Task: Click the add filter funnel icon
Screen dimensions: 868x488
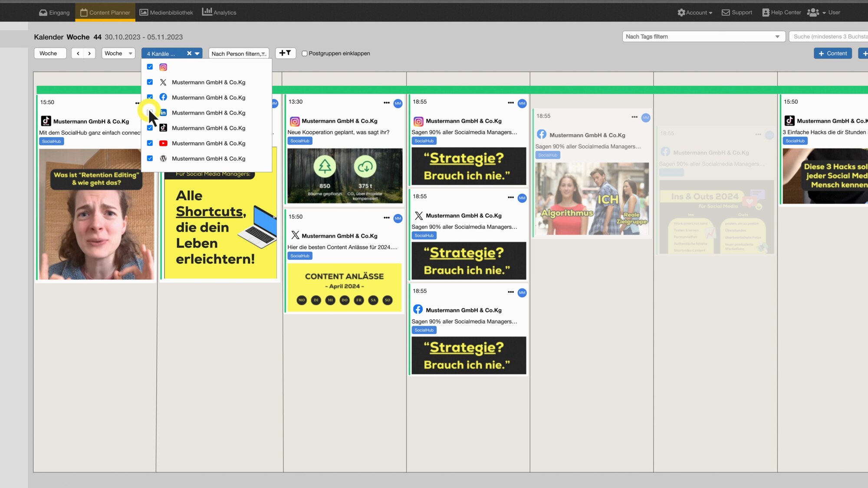Action: [x=285, y=53]
